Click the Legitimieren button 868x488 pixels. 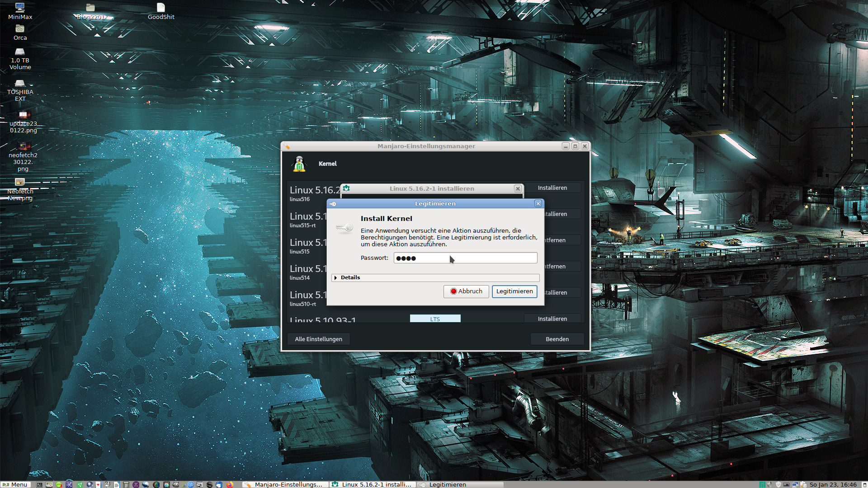point(514,291)
